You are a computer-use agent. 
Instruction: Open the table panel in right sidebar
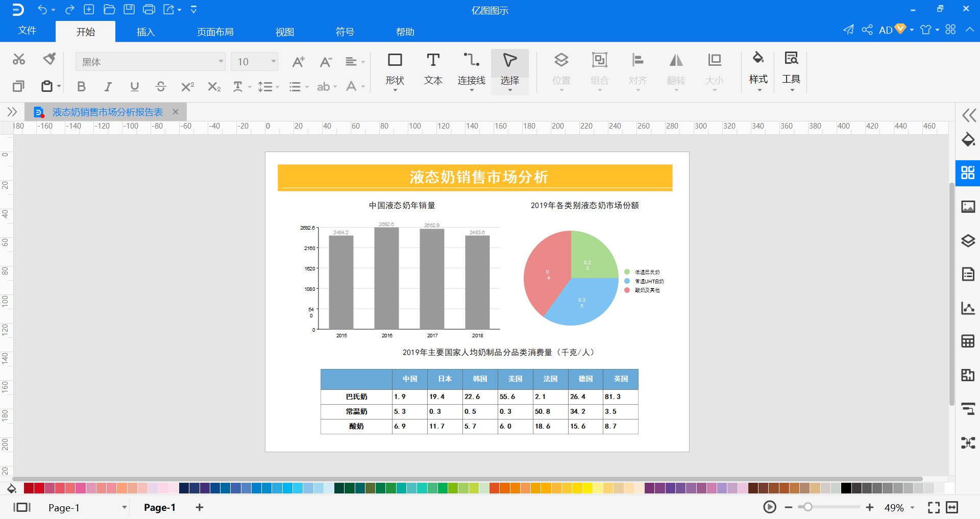[968, 341]
